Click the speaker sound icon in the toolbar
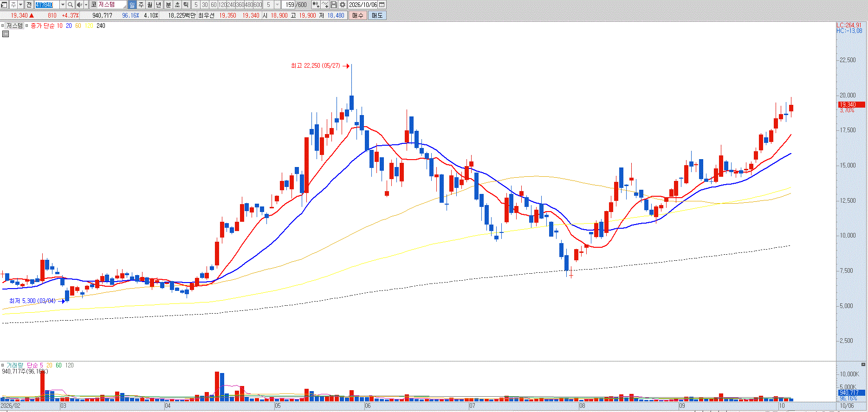The image size is (868, 412). (79, 5)
